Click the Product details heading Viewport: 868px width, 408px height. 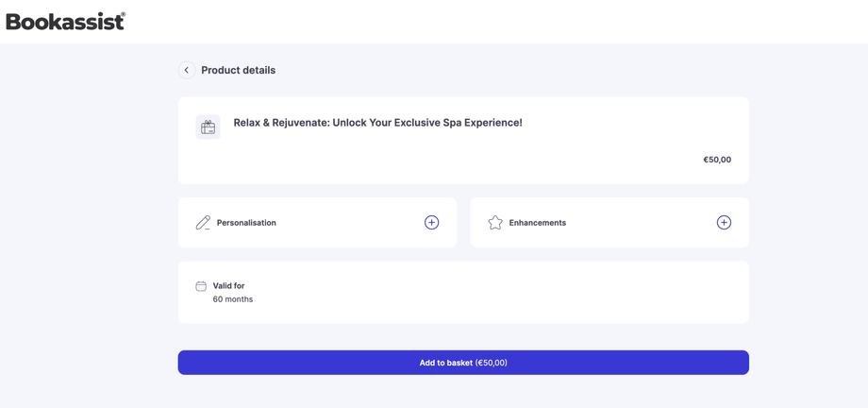pyautogui.click(x=238, y=70)
